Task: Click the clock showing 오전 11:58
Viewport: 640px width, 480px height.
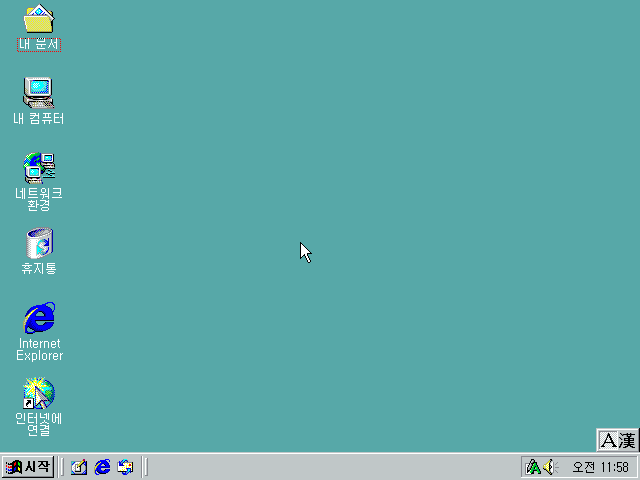Action: [x=600, y=467]
